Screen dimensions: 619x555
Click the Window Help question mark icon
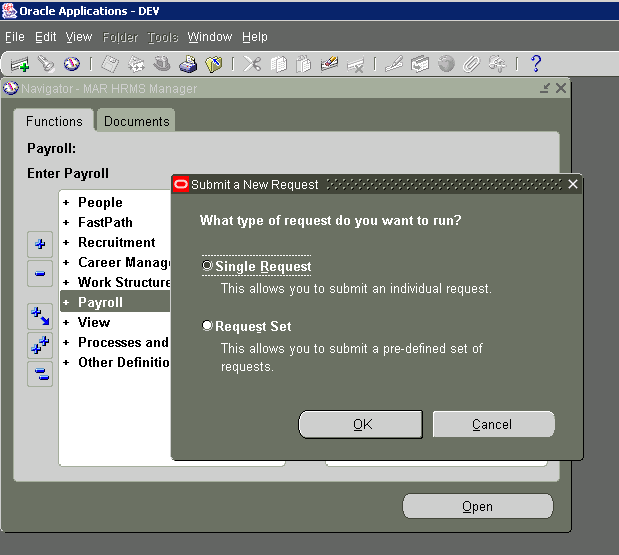(x=536, y=64)
